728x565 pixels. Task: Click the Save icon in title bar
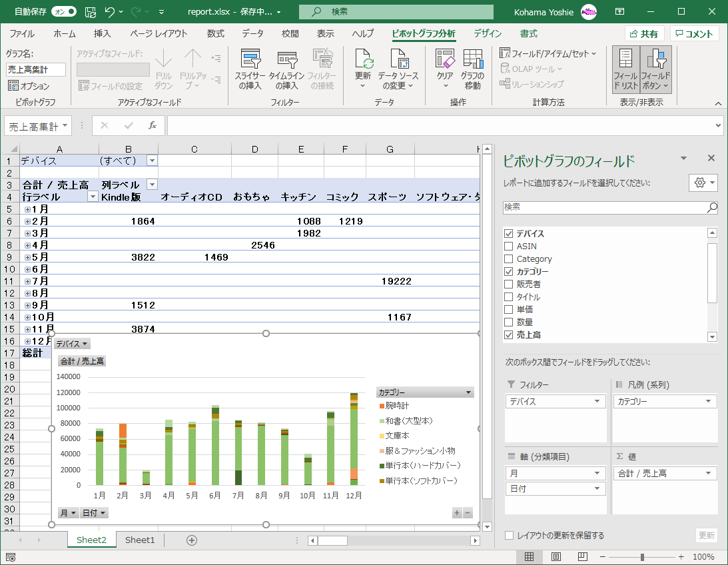click(x=90, y=12)
